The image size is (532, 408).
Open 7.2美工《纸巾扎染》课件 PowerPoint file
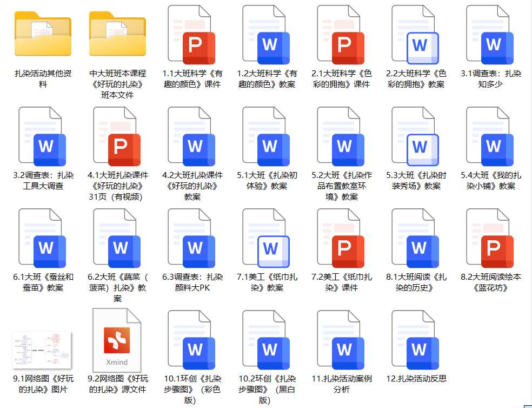(341, 239)
